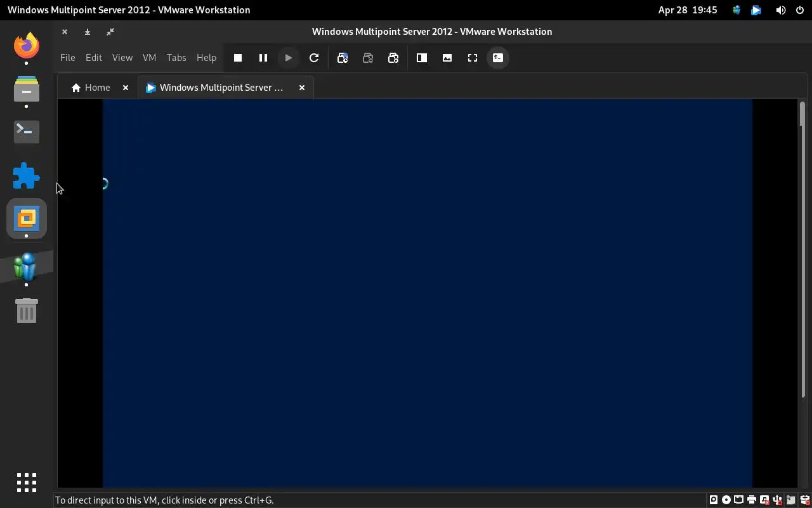This screenshot has width=812, height=508.
Task: Click the USB controller status icon
Action: click(x=777, y=500)
